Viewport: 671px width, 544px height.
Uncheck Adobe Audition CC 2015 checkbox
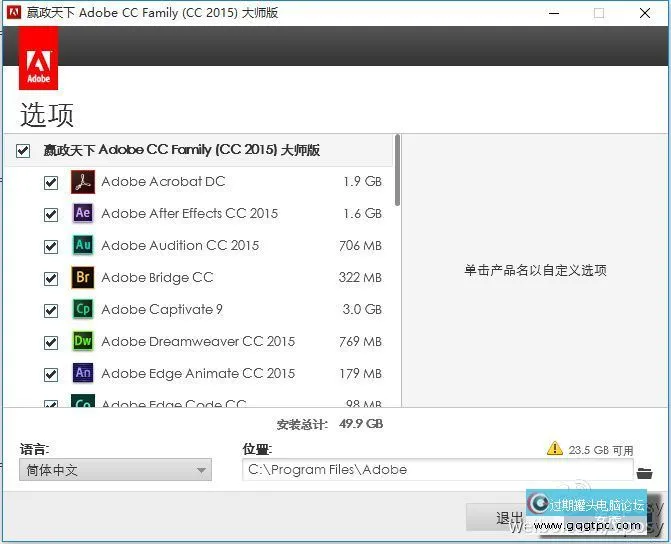coord(51,247)
